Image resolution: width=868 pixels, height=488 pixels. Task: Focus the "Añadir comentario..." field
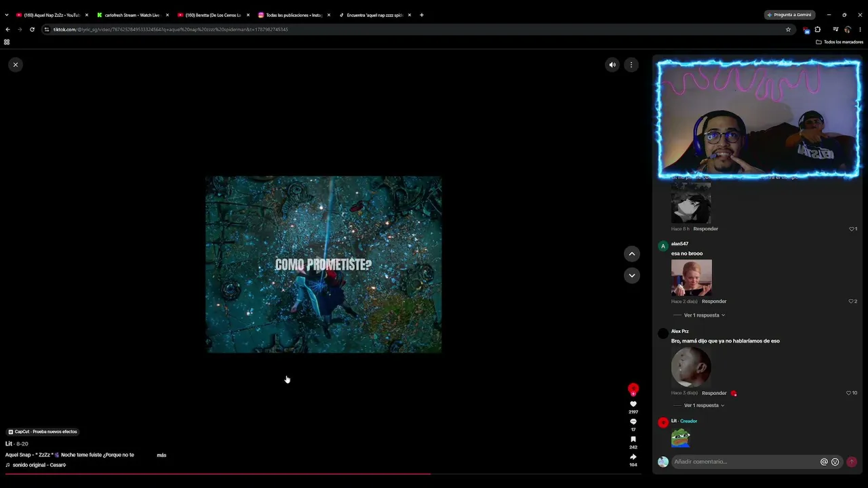(x=746, y=462)
